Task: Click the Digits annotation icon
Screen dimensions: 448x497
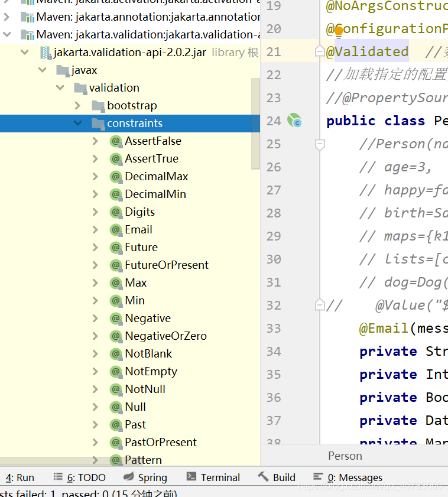Action: 116,212
